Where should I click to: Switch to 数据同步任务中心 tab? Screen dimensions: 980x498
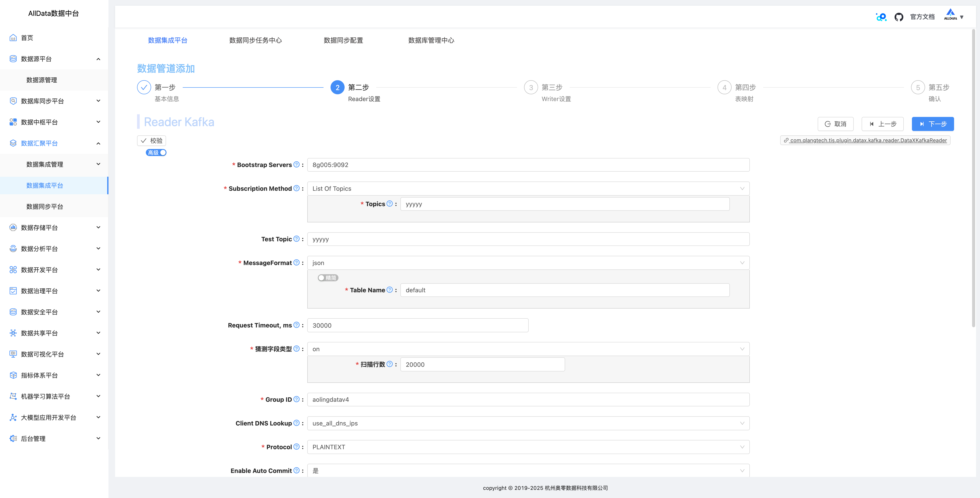(x=255, y=40)
